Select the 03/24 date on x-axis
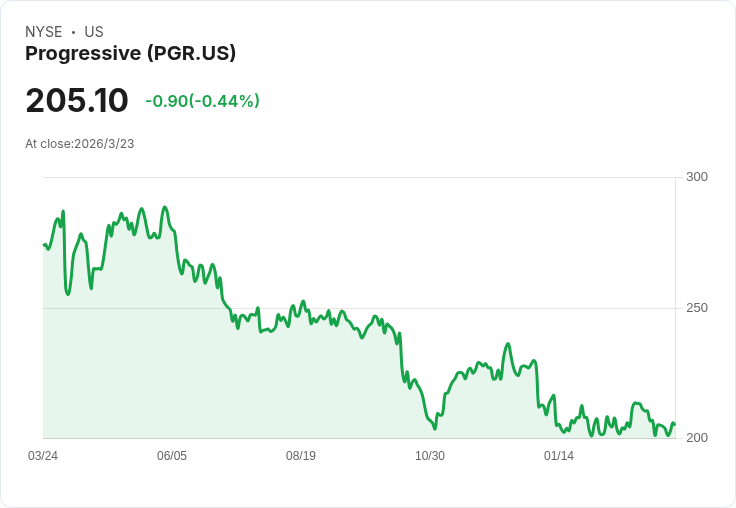The image size is (736, 508). [x=43, y=456]
